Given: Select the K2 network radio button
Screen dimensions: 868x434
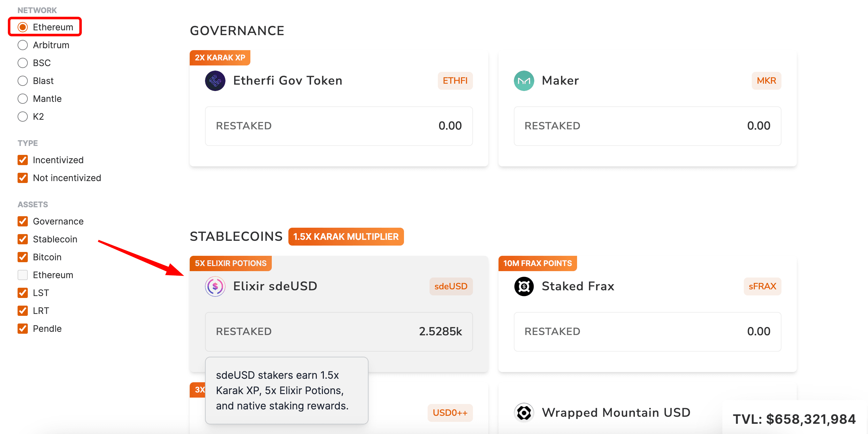Looking at the screenshot, I should click(x=23, y=116).
